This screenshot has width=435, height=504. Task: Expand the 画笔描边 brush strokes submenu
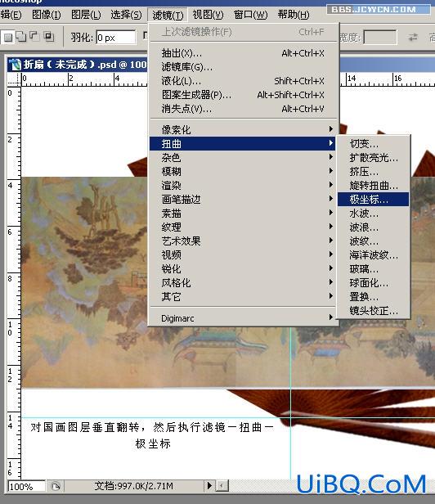(x=243, y=200)
